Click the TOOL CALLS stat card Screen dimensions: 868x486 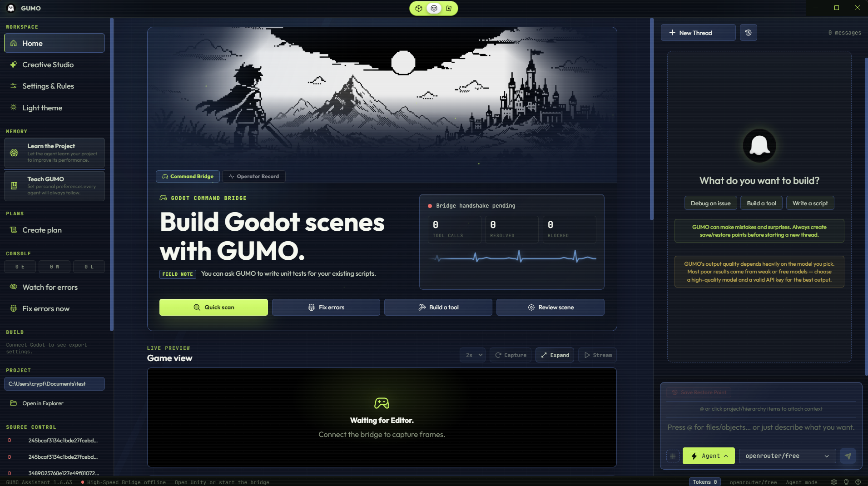(454, 229)
